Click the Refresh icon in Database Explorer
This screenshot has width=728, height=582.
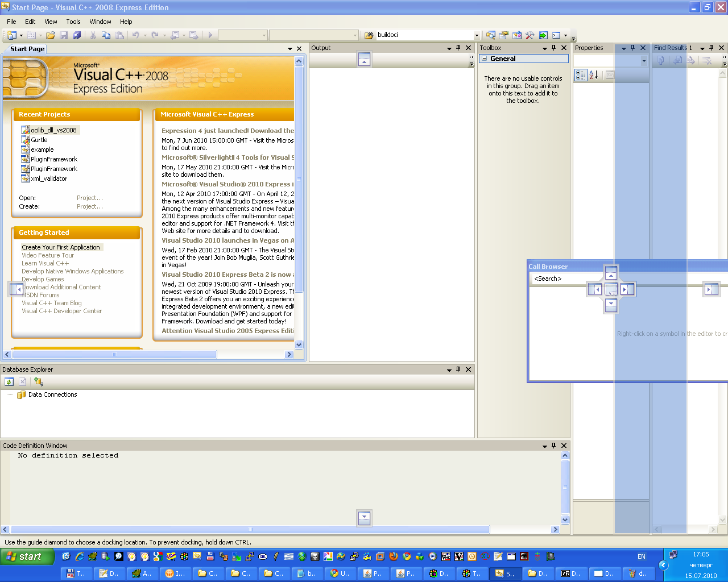(x=9, y=382)
